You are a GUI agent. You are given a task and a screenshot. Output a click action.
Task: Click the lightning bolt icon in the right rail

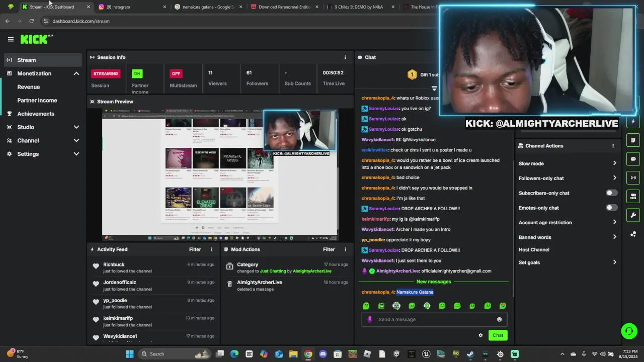point(633,122)
